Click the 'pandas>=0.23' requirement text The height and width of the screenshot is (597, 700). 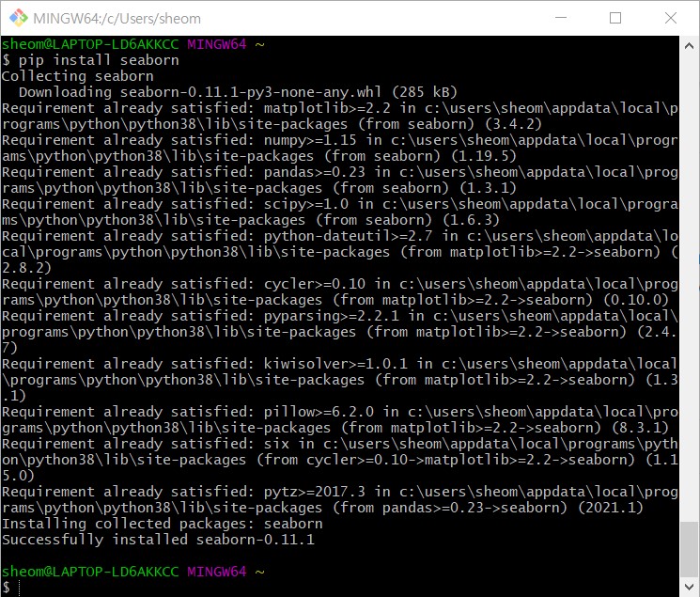pyautogui.click(x=314, y=172)
